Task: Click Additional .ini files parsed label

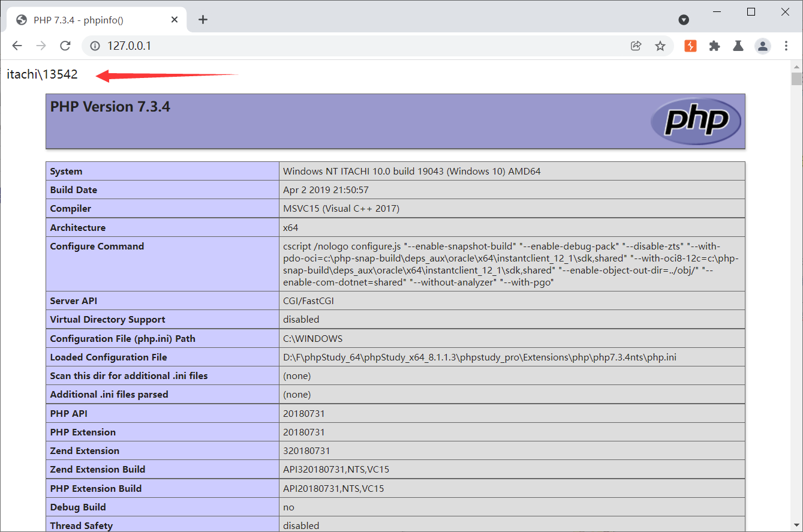Action: tap(109, 395)
